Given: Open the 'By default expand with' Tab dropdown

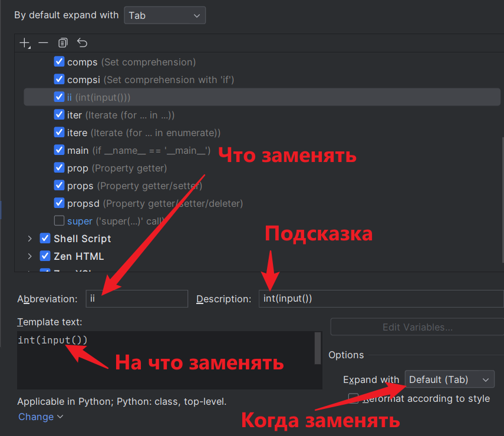Looking at the screenshot, I should (x=164, y=15).
